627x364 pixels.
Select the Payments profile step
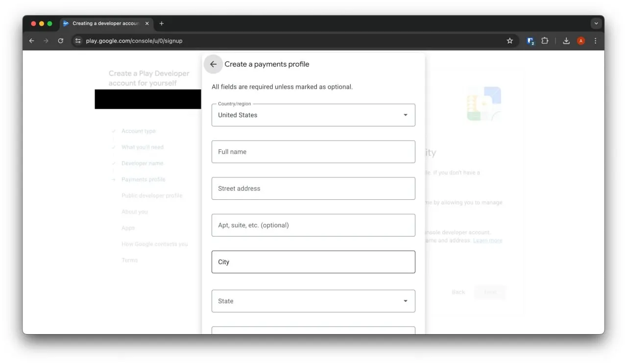pyautogui.click(x=144, y=179)
